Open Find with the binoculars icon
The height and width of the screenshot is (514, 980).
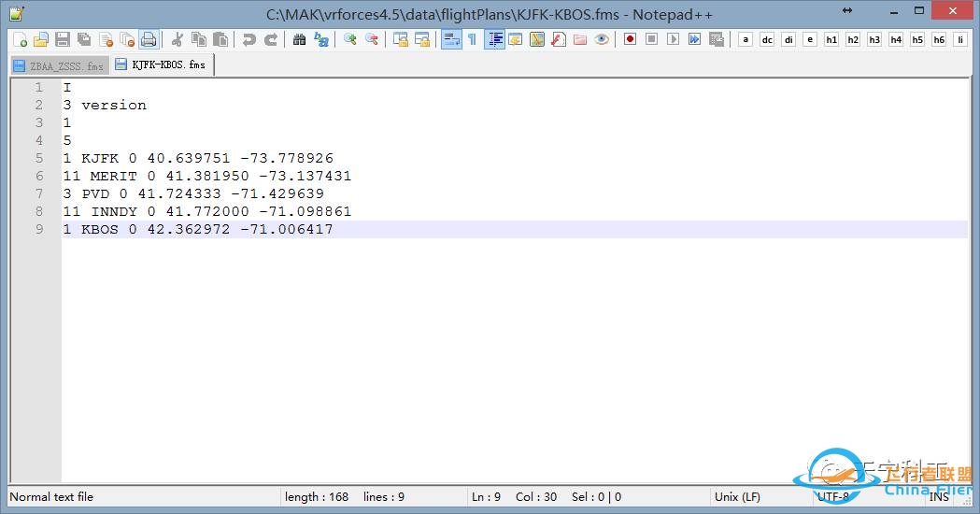click(299, 39)
